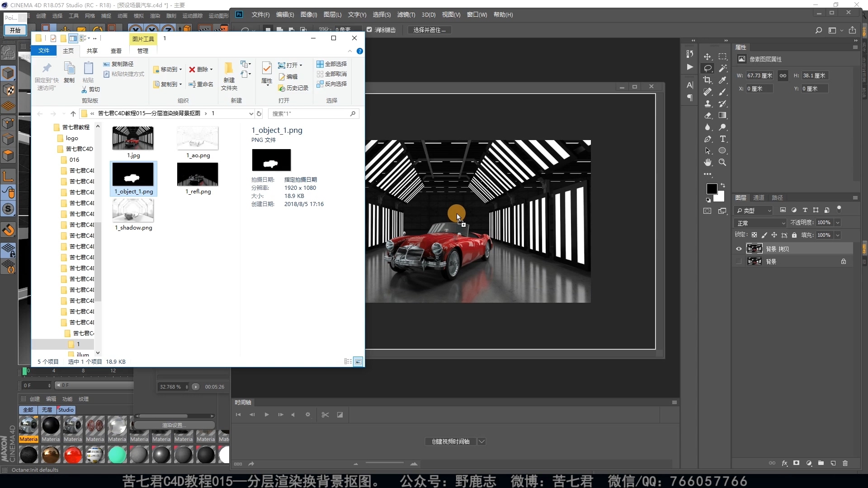Image resolution: width=868 pixels, height=488 pixels.
Task: Select the Blur tool
Action: (x=708, y=127)
